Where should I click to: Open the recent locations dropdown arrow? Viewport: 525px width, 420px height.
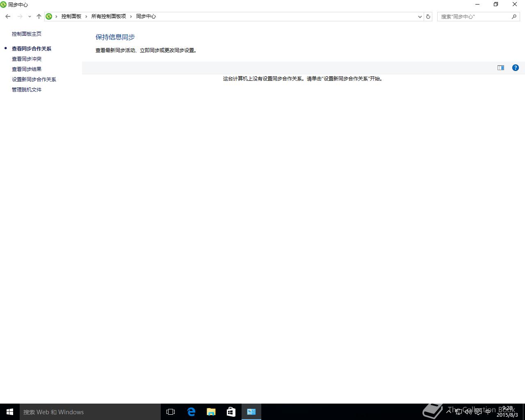pos(30,16)
